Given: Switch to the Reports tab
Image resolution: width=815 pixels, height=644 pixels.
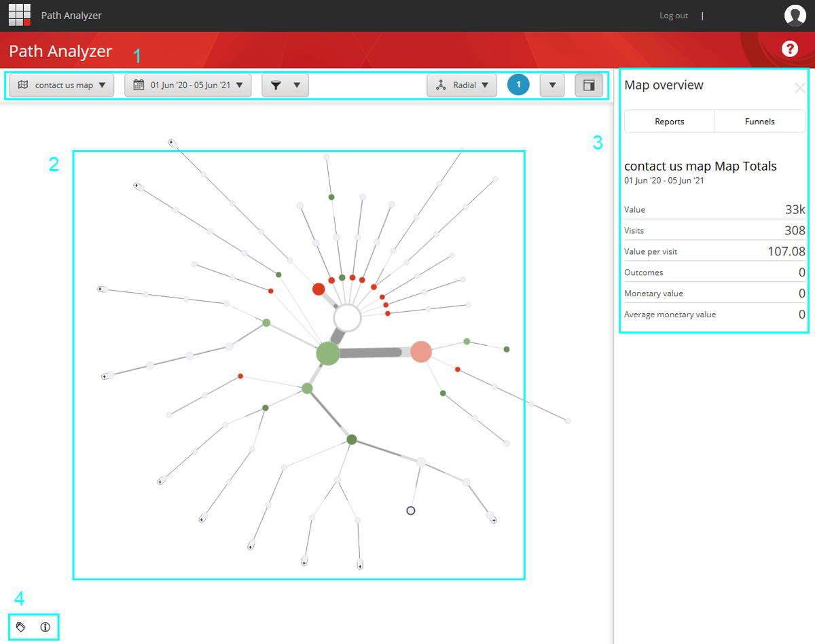Looking at the screenshot, I should point(670,122).
